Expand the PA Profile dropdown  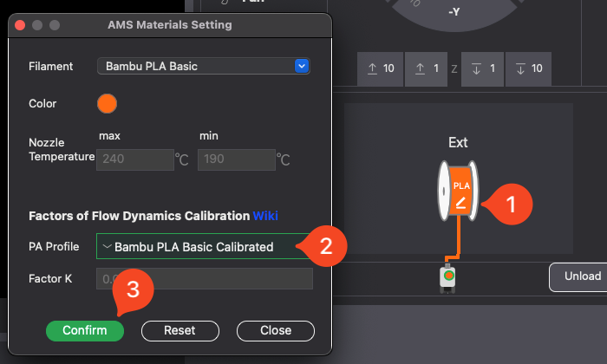pos(201,247)
